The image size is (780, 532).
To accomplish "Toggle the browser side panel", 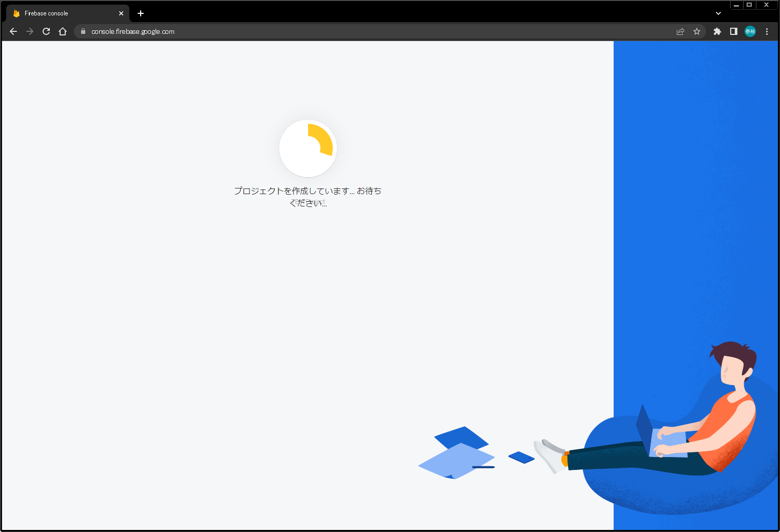I will [x=734, y=31].
